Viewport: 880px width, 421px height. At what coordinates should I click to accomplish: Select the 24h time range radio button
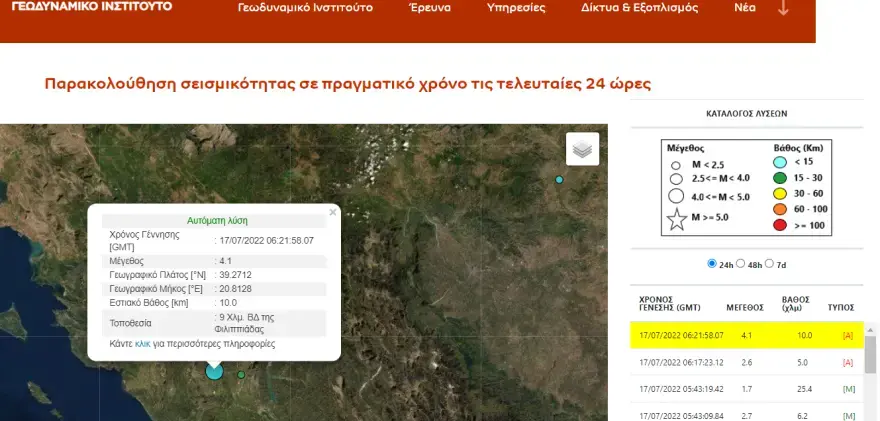[712, 264]
